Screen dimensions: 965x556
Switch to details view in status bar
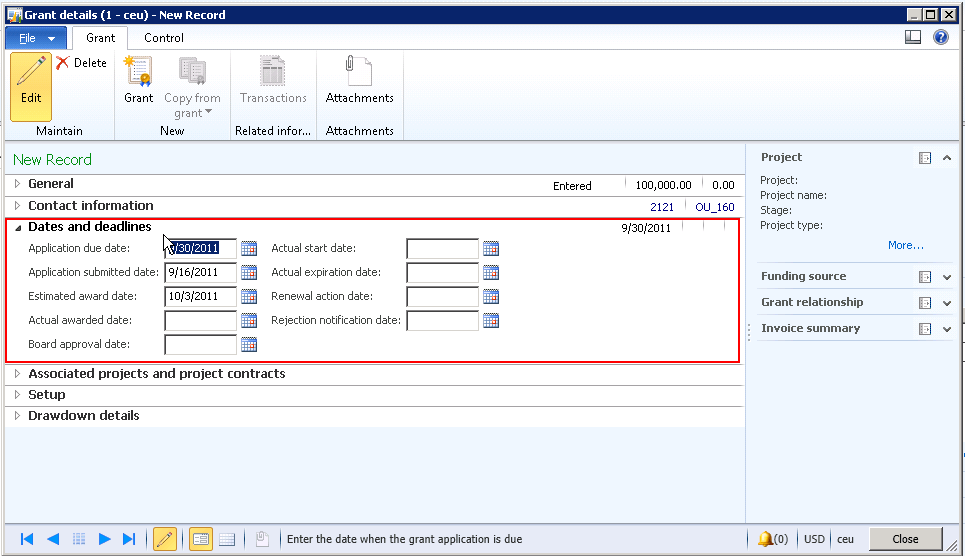[201, 539]
